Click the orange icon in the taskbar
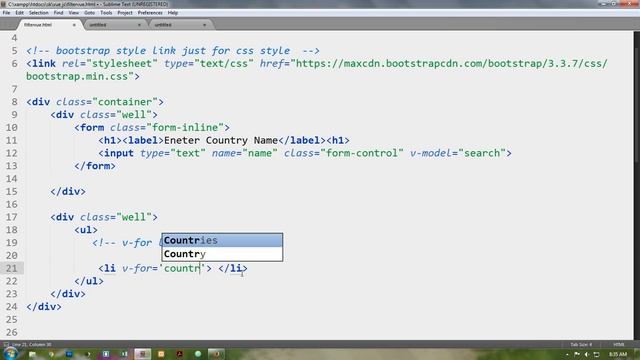The image size is (640, 360). click(161, 354)
